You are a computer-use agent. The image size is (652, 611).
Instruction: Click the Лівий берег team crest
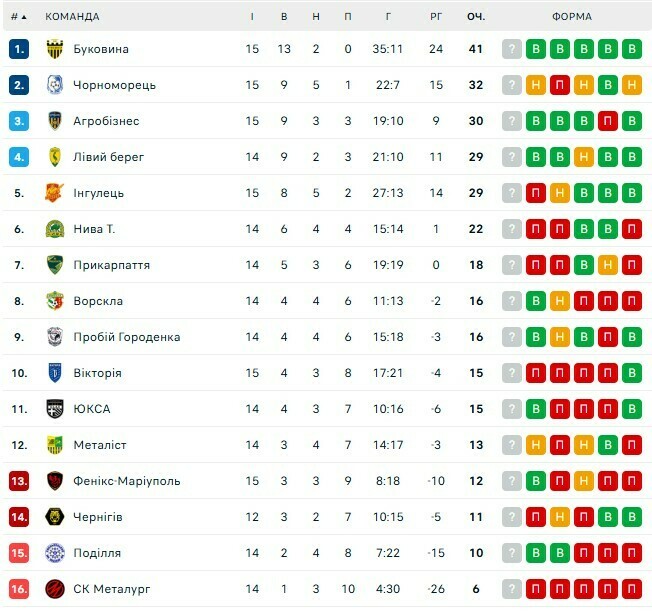click(x=55, y=157)
